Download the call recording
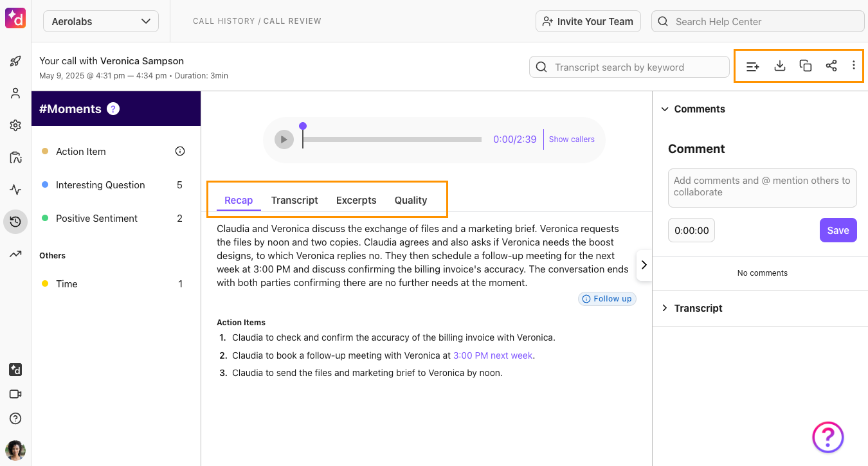The width and height of the screenshot is (868, 466). 780,66
